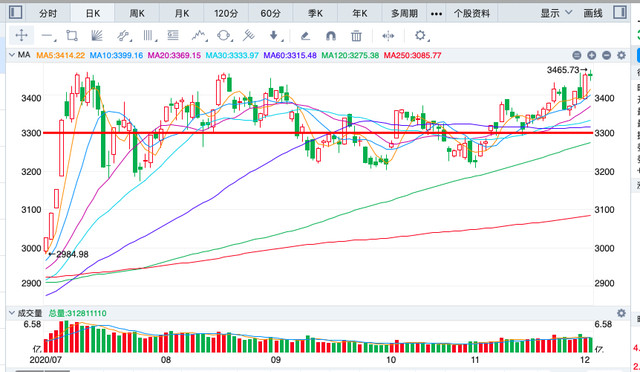Collapse the 成交量 volume panel chevron

click(x=12, y=313)
